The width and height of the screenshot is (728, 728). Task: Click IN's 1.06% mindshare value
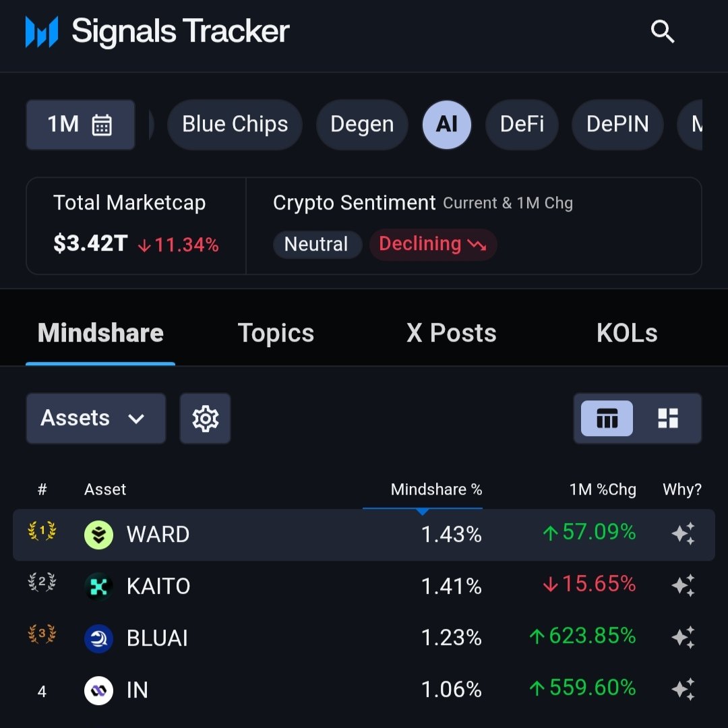click(x=451, y=690)
